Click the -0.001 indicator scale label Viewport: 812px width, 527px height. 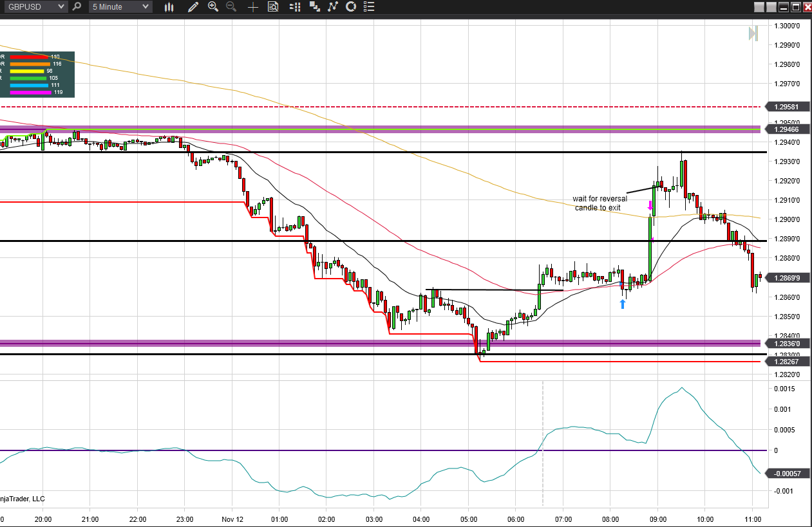pos(783,491)
